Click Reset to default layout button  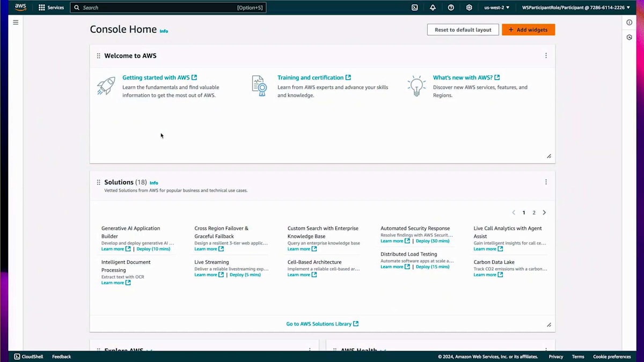[463, 30]
